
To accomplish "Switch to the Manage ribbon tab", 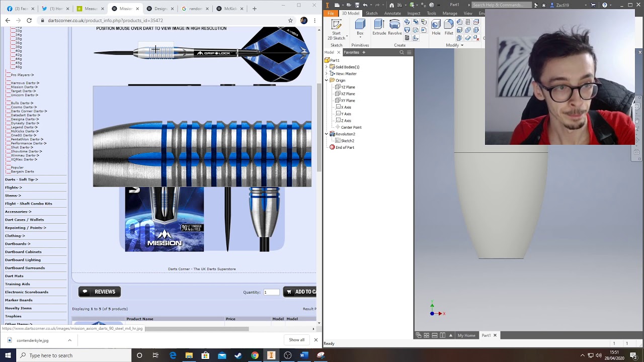I will (x=450, y=14).
